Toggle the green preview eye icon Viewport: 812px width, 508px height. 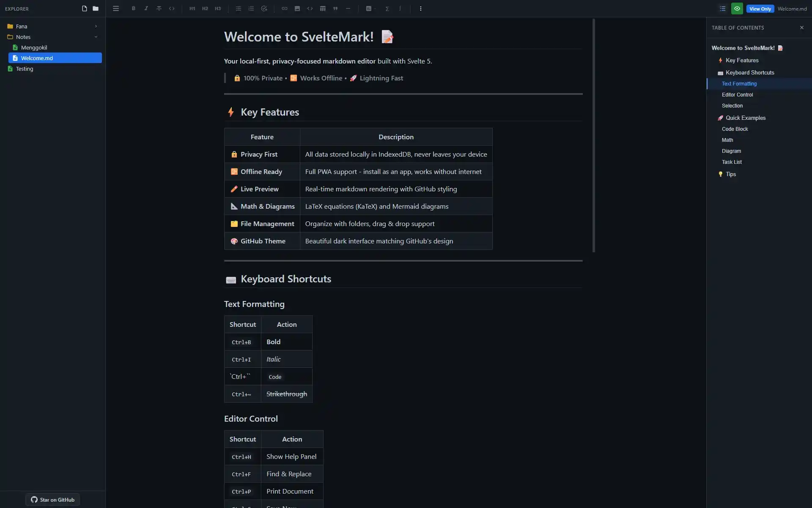point(737,8)
